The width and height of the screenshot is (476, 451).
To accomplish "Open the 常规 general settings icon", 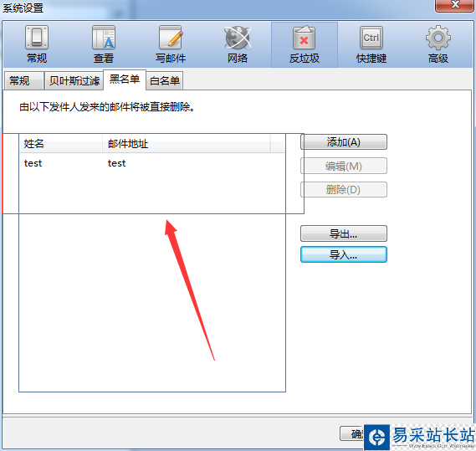I will [37, 44].
